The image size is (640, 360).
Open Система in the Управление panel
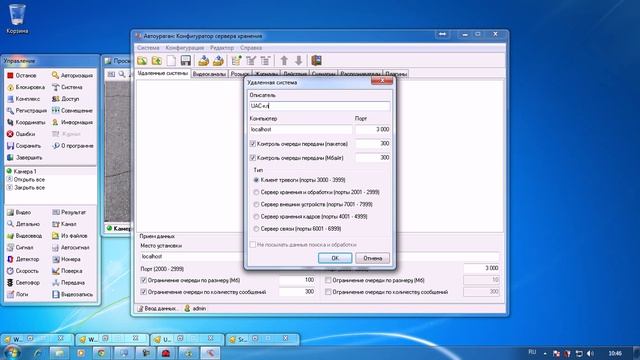coord(67,87)
